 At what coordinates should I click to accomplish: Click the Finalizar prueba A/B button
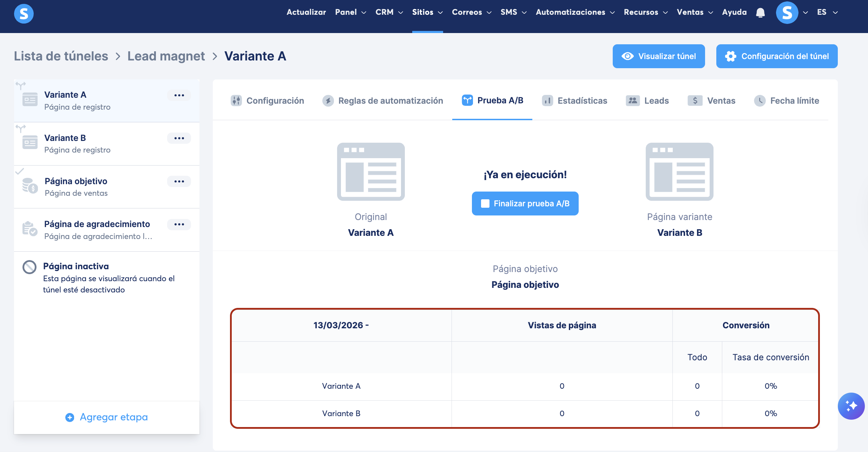tap(525, 204)
